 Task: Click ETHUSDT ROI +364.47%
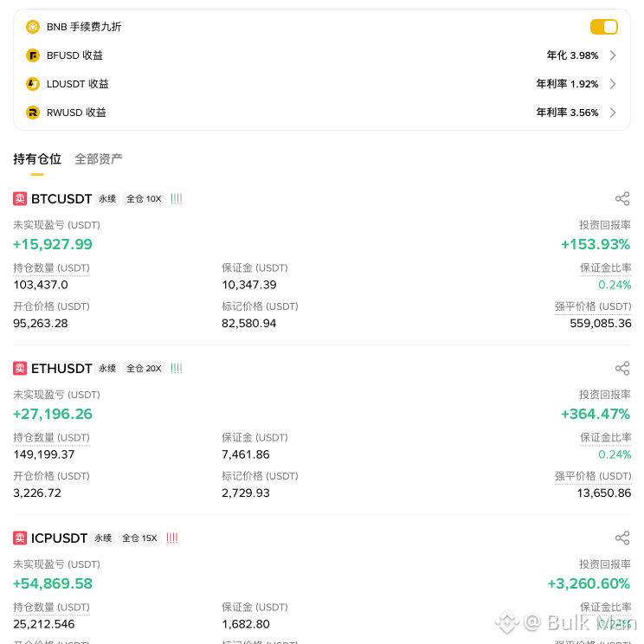[596, 414]
